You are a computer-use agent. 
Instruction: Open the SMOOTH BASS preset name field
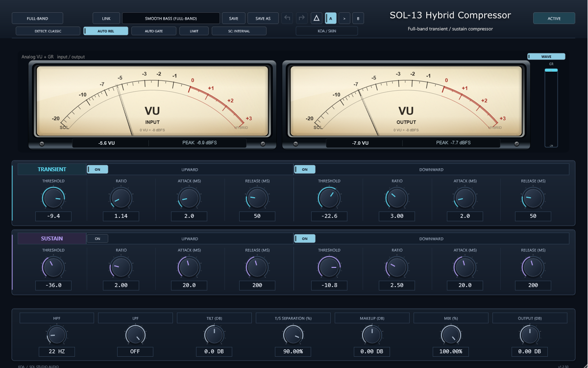171,19
